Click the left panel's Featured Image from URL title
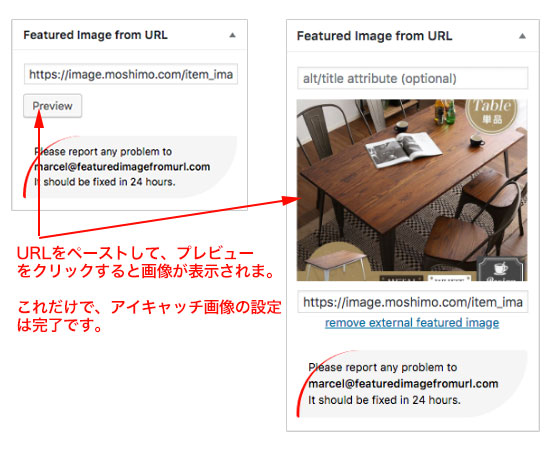Image resolution: width=550 pixels, height=450 pixels. (x=95, y=35)
